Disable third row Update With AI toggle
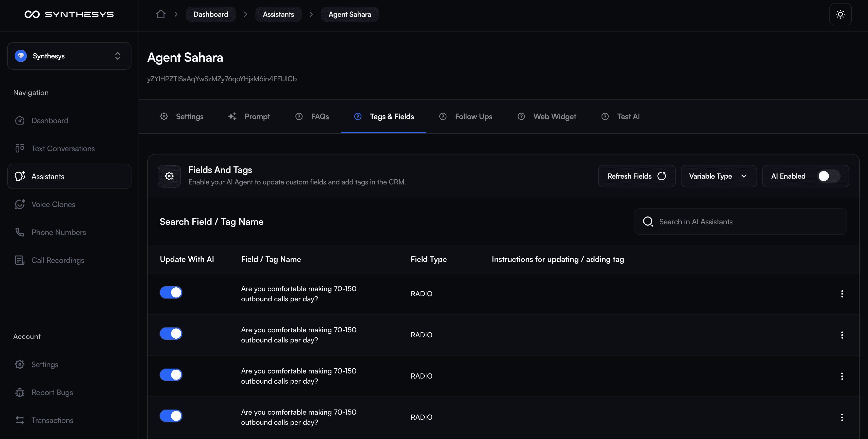Screen dimensions: 868x439 [171, 375]
